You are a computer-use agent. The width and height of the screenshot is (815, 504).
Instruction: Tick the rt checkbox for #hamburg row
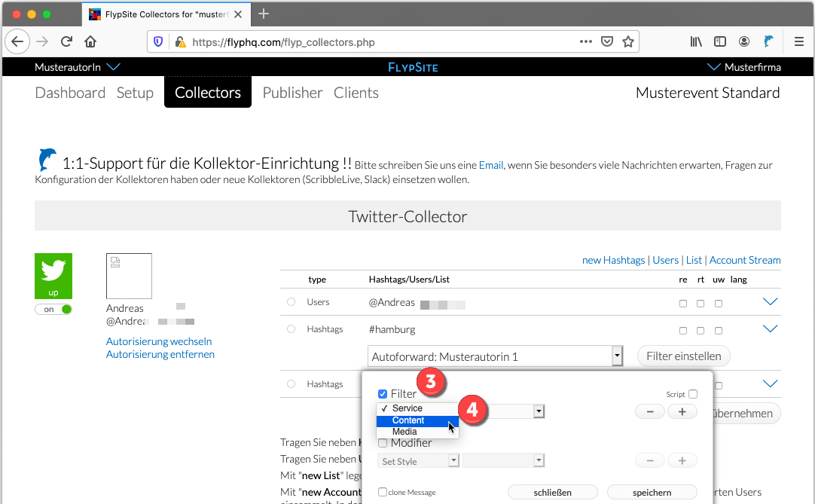tap(701, 330)
